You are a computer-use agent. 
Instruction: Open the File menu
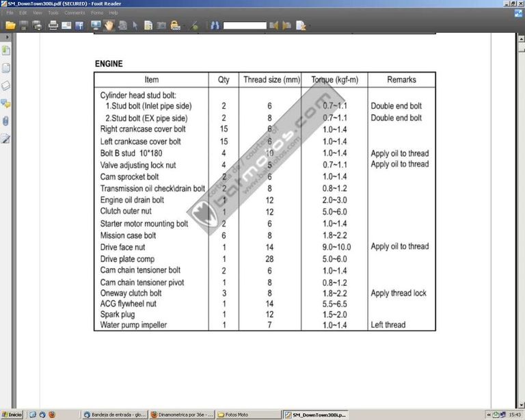[10, 12]
